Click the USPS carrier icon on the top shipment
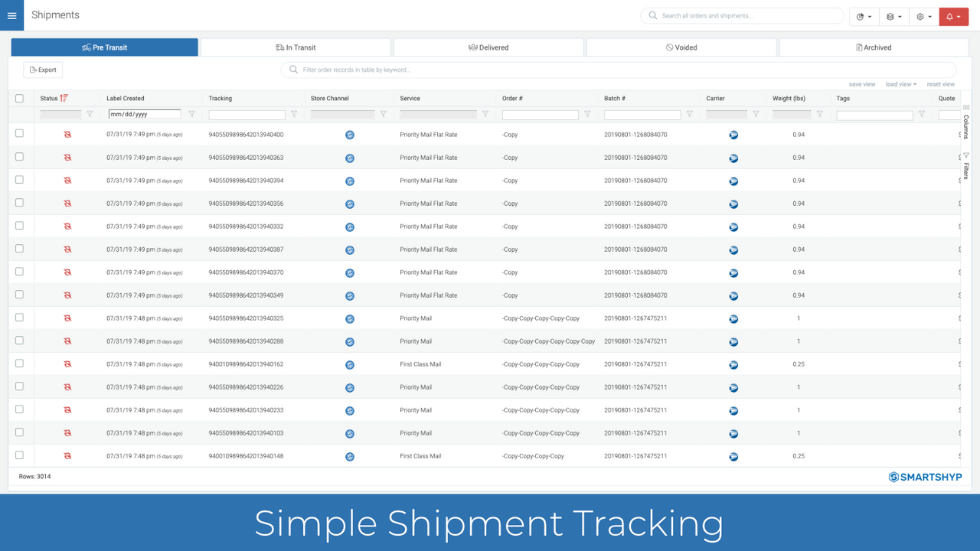This screenshot has width=980, height=551. click(x=733, y=135)
